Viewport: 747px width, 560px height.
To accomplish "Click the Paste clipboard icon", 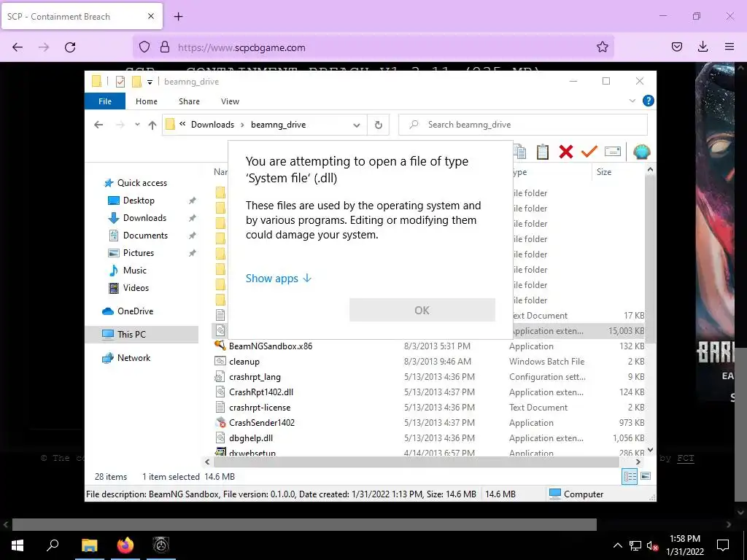I will (543, 152).
